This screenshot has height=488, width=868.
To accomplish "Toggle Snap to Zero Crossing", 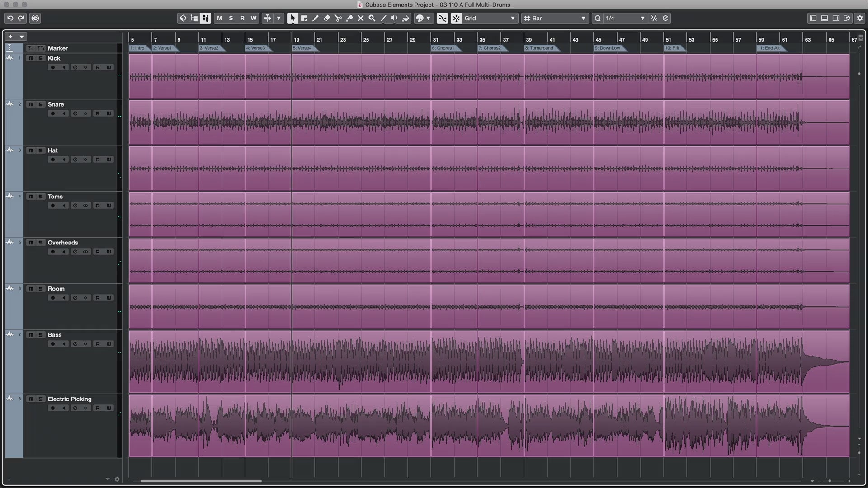I will coord(443,18).
